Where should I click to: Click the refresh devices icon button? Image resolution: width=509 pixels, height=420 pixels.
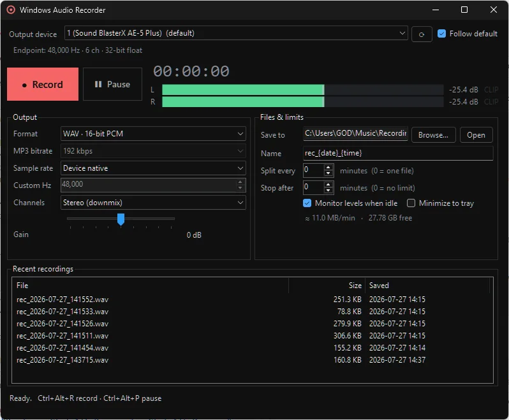(422, 34)
